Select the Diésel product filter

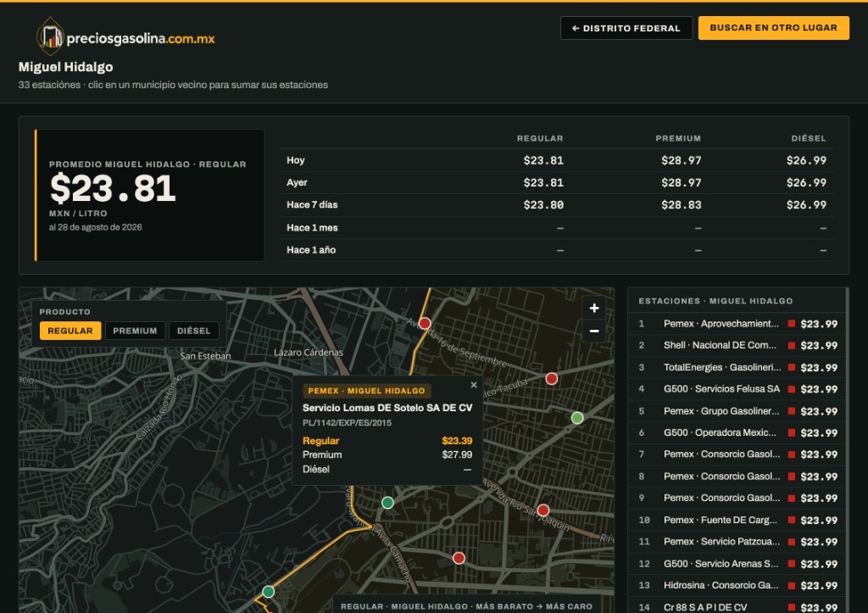tap(194, 331)
